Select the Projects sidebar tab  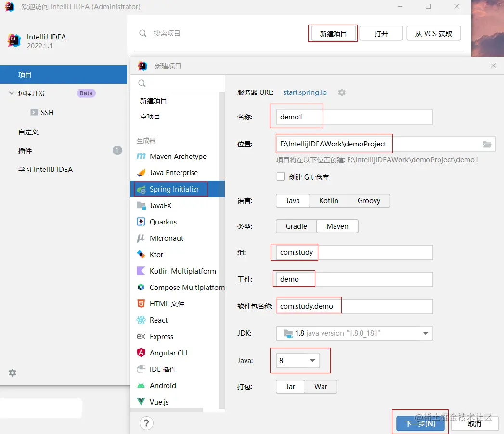(x=64, y=75)
